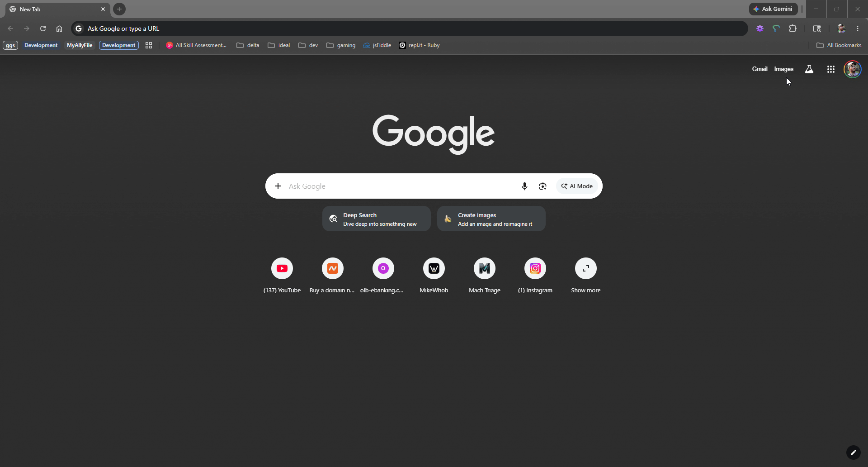Open the Chrome profile avatar in toolbar
The width and height of the screenshot is (868, 467).
841,29
